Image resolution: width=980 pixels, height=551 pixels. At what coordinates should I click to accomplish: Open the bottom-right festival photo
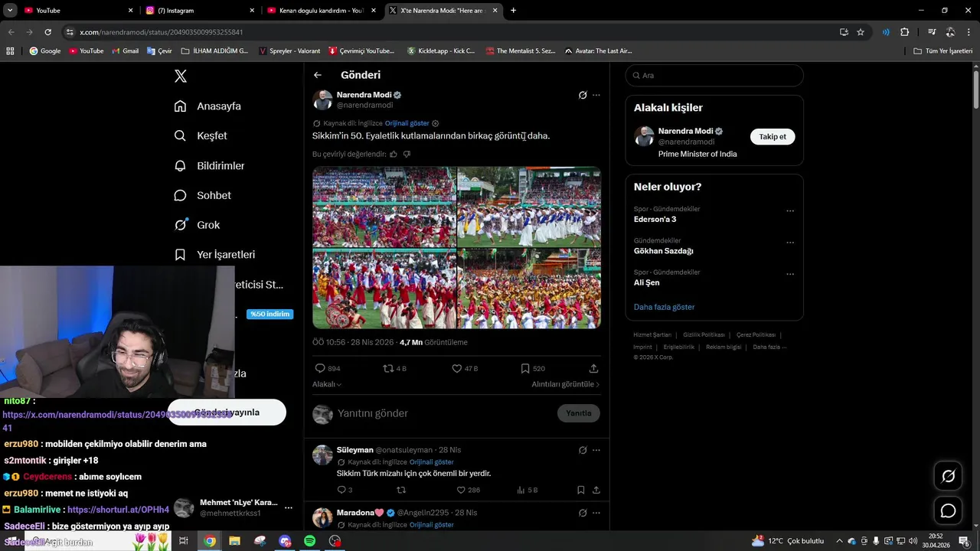(x=529, y=289)
